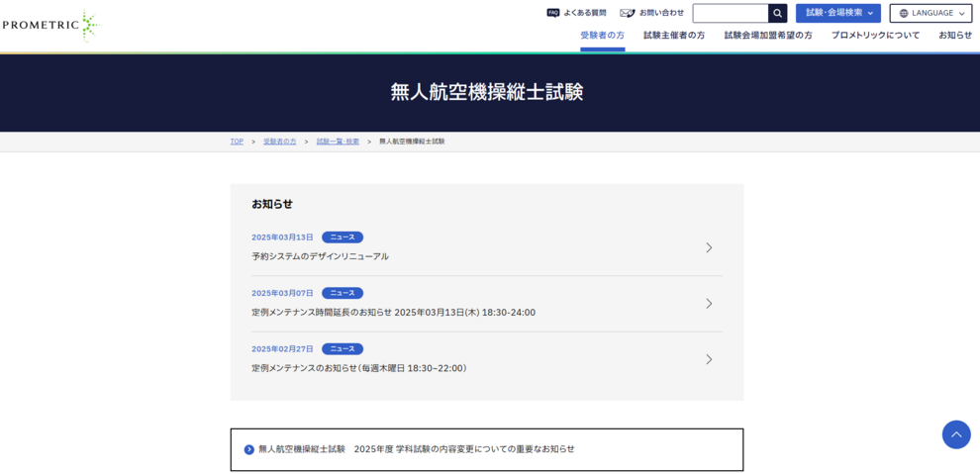This screenshot has height=474, width=980.
Task: Click circle arrow icon in 2025年度 notice
Action: [x=249, y=449]
